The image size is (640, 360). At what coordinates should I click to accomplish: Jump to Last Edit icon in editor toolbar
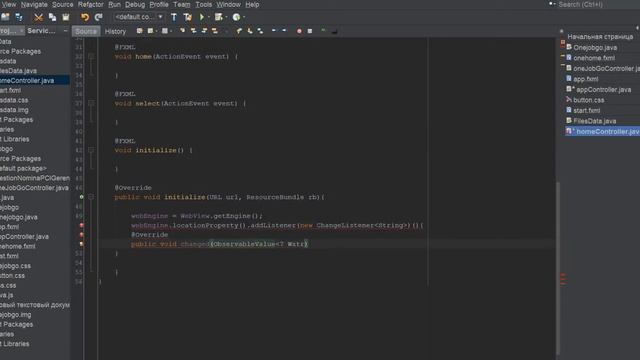coord(140,31)
